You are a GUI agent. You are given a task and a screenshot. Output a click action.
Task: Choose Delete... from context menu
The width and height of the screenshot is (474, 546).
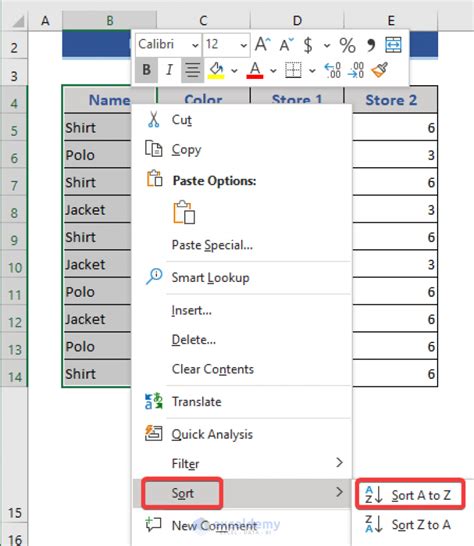point(242,340)
